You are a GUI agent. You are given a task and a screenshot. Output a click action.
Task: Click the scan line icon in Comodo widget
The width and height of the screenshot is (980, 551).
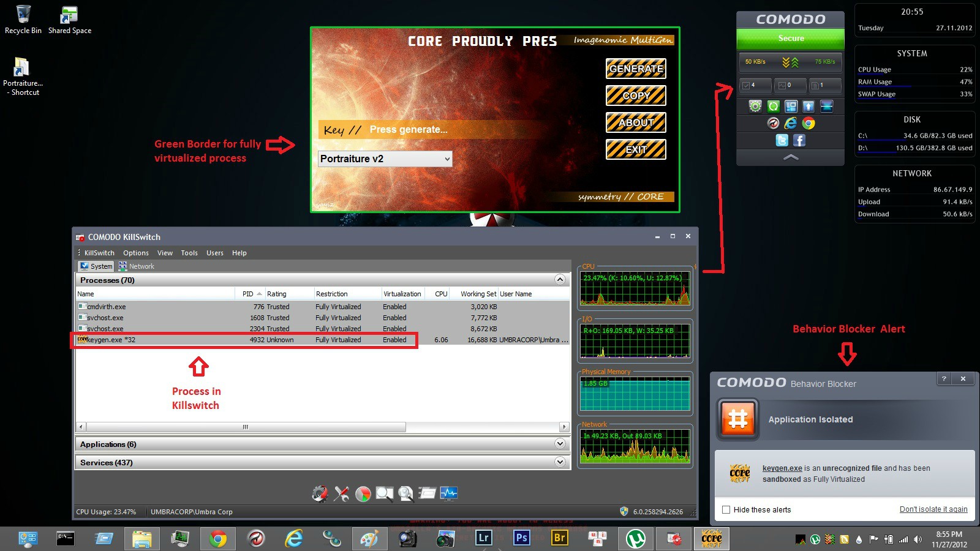(827, 107)
